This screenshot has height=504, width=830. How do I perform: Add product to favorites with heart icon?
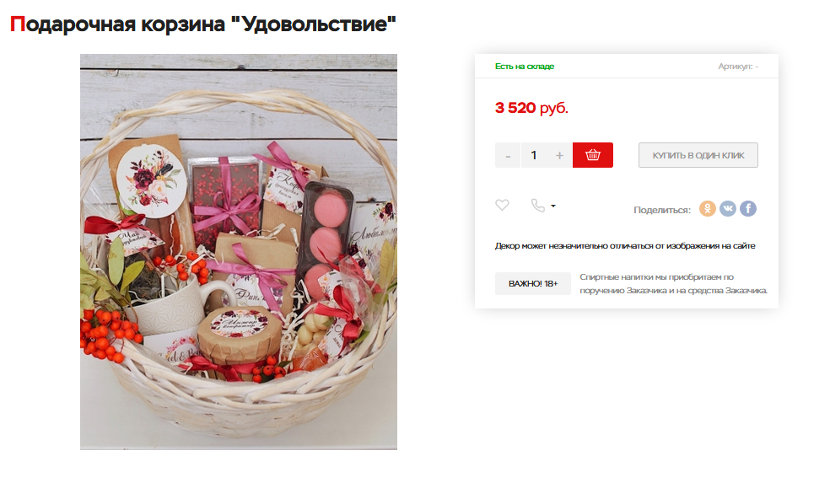point(502,205)
